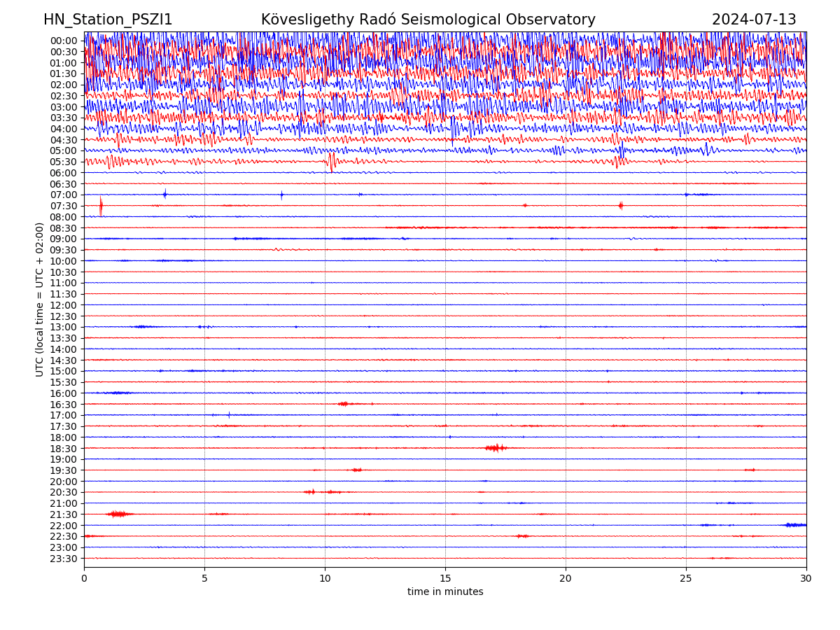Select the 5 minute tick label

[204, 579]
